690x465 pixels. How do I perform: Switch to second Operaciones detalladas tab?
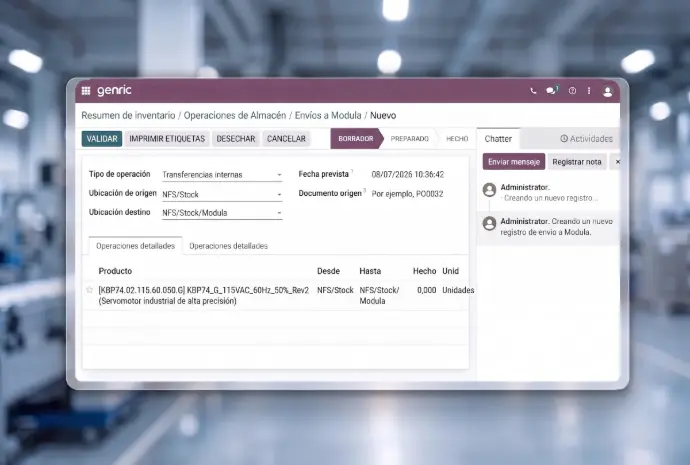point(228,246)
